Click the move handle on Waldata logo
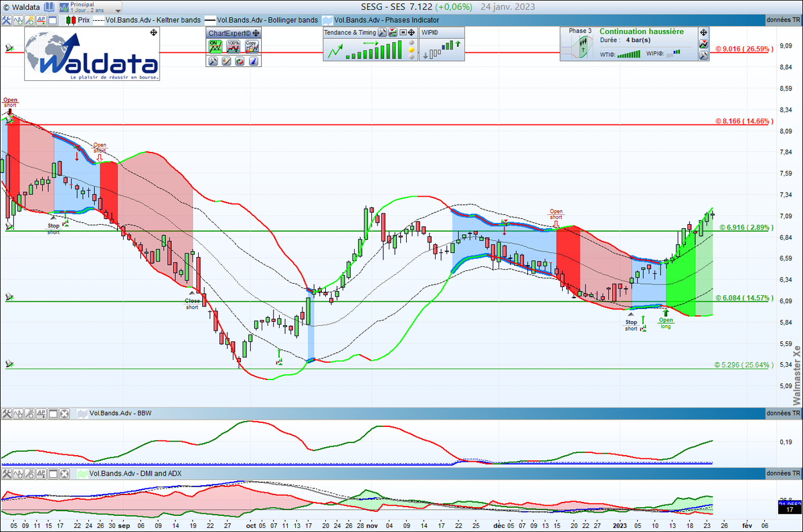This screenshot has height=532, width=803. [153, 33]
